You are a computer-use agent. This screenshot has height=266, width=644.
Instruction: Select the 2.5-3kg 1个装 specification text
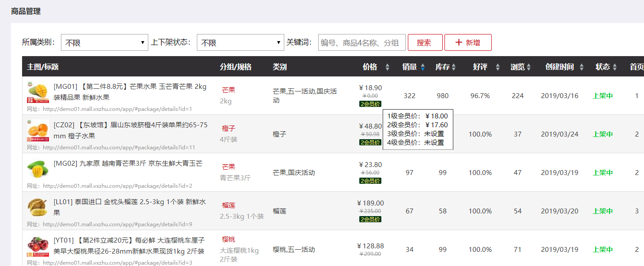pos(242,217)
